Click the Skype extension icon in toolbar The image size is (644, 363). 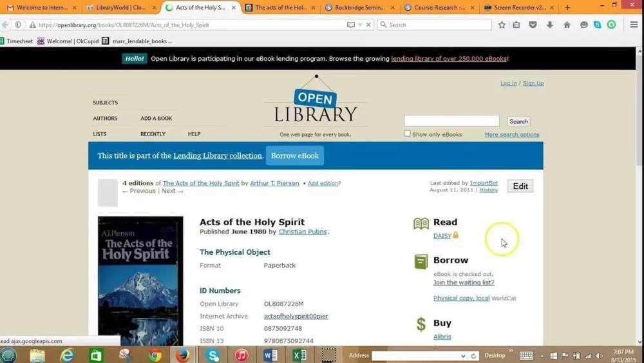[597, 25]
